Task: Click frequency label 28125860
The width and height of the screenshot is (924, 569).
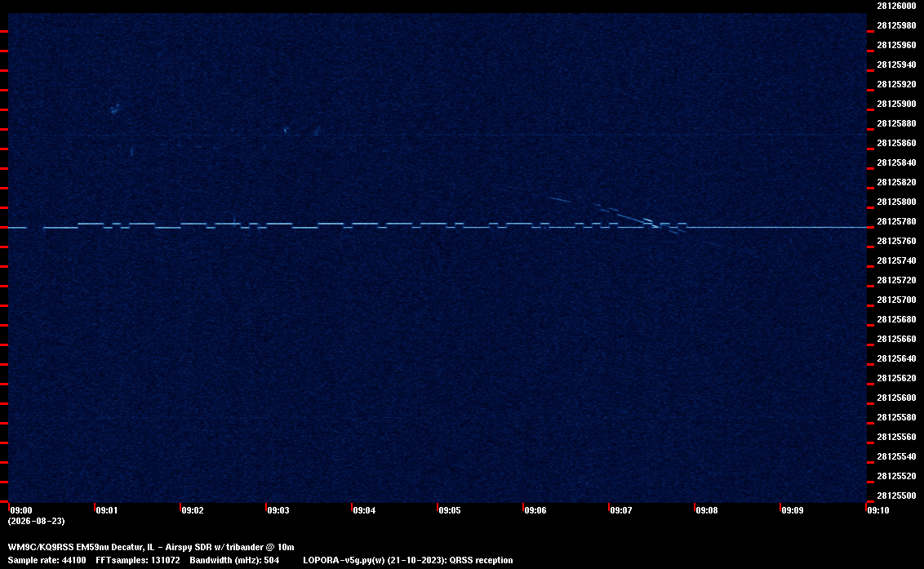Action: click(896, 143)
